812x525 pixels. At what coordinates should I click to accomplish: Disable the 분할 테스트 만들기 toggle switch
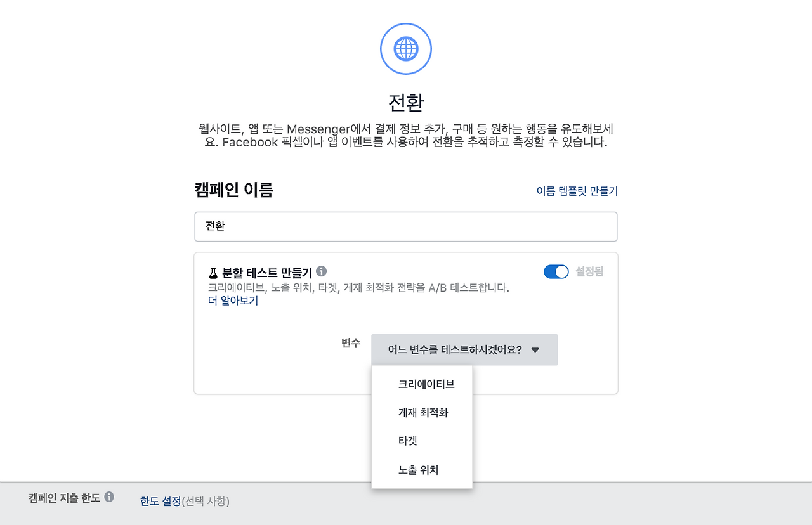[x=556, y=271]
